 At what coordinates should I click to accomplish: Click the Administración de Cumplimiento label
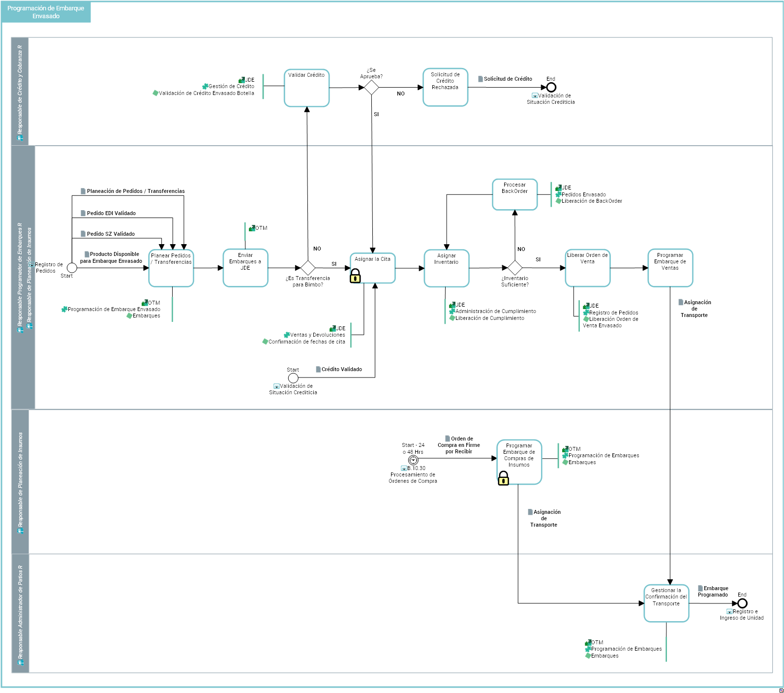pos(496,311)
